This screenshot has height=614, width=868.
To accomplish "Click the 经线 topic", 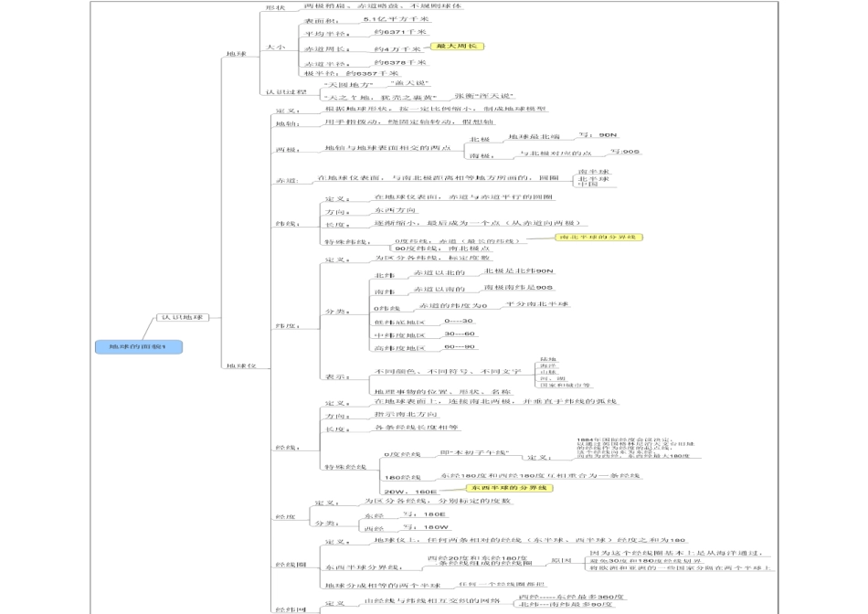I will [288, 448].
